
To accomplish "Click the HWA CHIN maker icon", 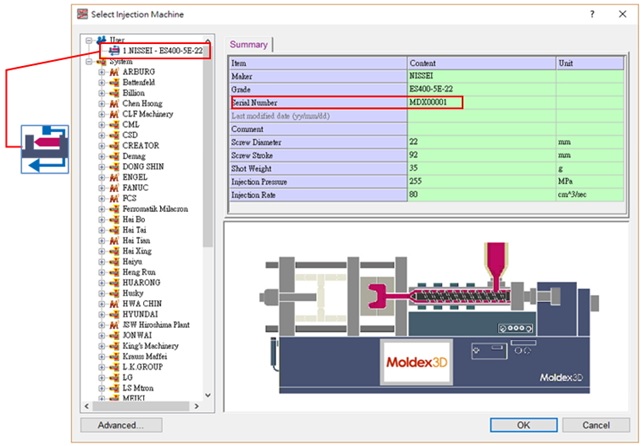I will 114,304.
